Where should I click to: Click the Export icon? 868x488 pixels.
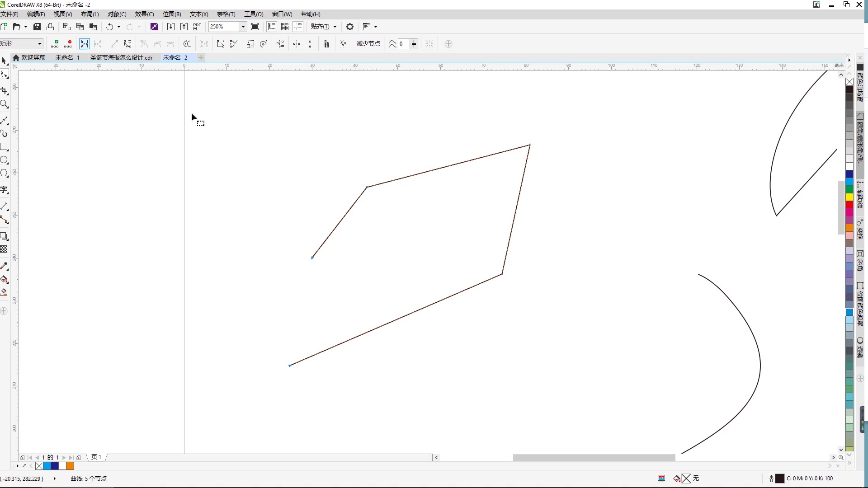coord(184,27)
